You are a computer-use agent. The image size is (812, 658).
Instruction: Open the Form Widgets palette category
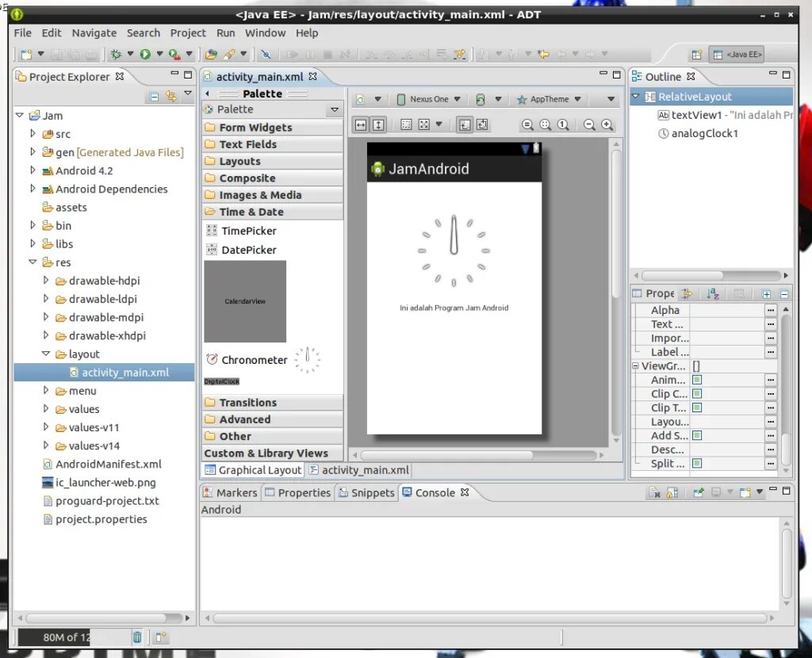point(273,128)
